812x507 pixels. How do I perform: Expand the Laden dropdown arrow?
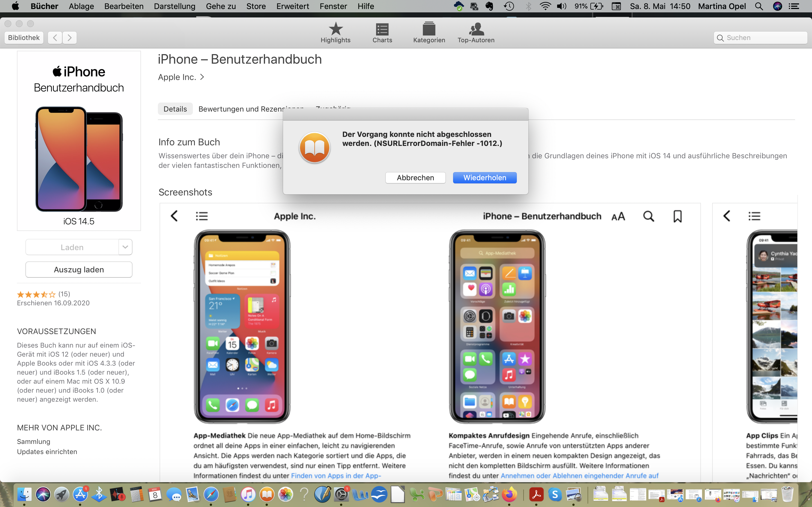click(125, 247)
